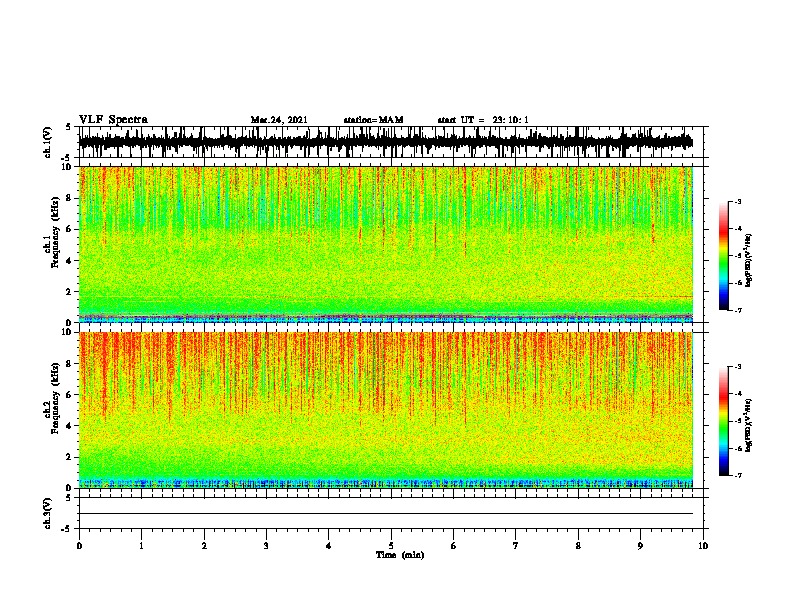Click the "VLF Spectra" plot title
The height and width of the screenshot is (612, 792).
[x=113, y=120]
